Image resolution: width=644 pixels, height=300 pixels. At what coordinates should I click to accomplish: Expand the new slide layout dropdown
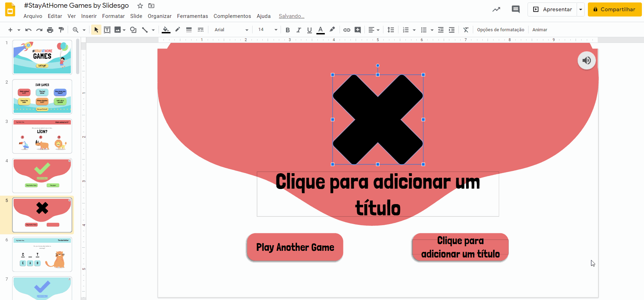click(19, 30)
